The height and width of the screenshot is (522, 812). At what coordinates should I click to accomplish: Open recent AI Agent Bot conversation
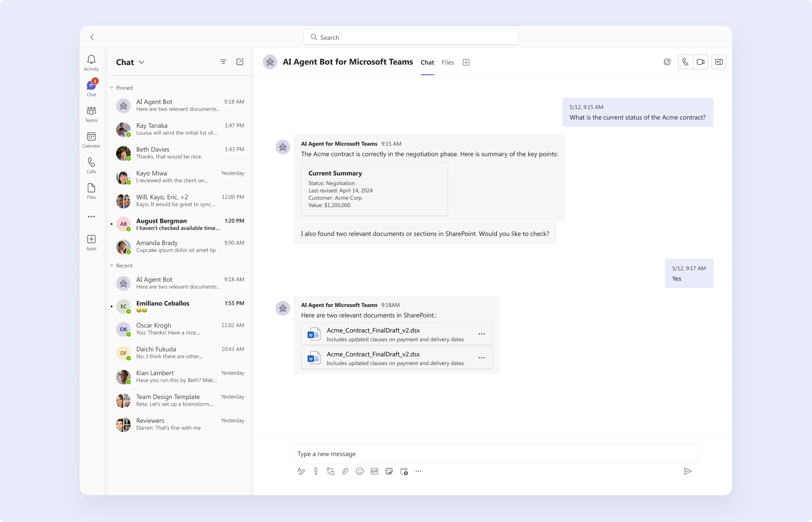pyautogui.click(x=180, y=283)
